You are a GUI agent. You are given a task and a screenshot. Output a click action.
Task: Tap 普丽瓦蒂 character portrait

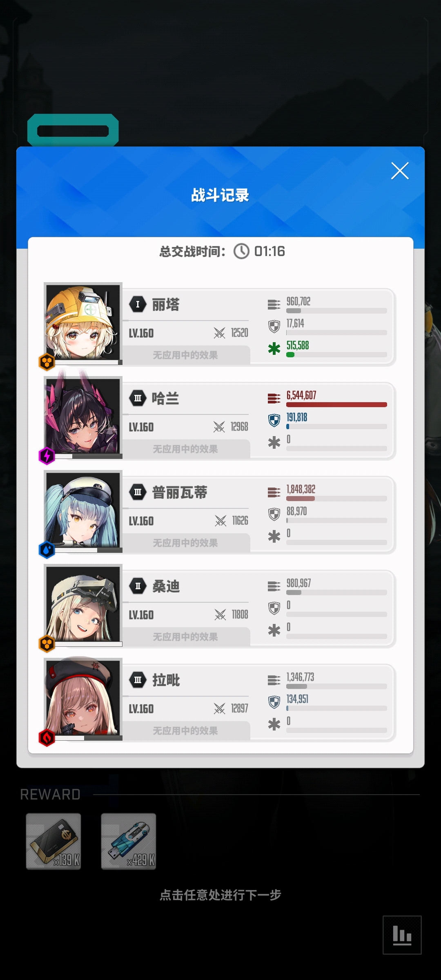pos(83,510)
